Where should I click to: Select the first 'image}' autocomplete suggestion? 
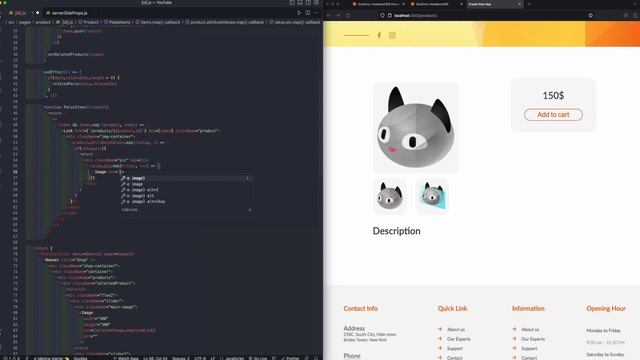click(x=186, y=178)
